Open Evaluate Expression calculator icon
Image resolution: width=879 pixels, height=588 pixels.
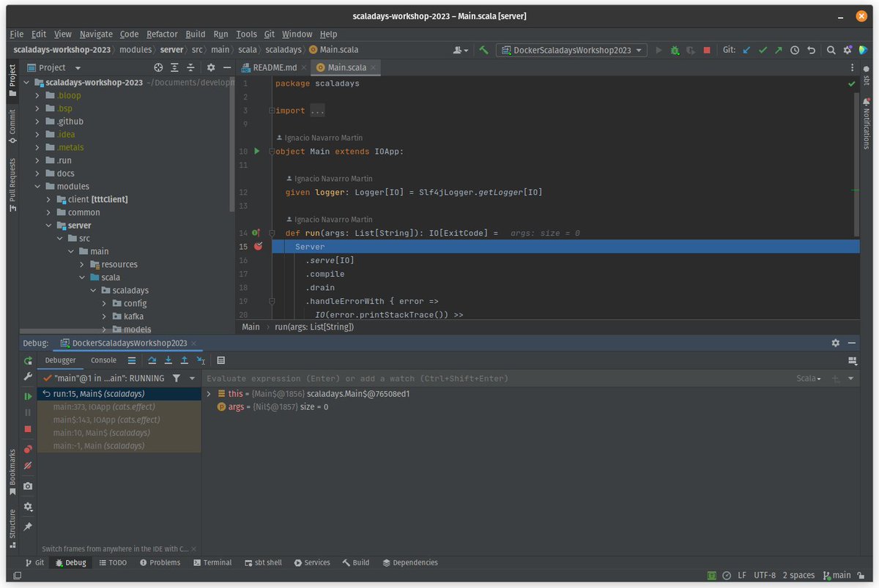pyautogui.click(x=221, y=360)
